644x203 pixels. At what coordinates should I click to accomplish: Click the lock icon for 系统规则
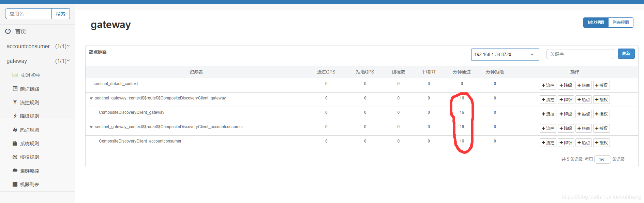tap(15, 143)
